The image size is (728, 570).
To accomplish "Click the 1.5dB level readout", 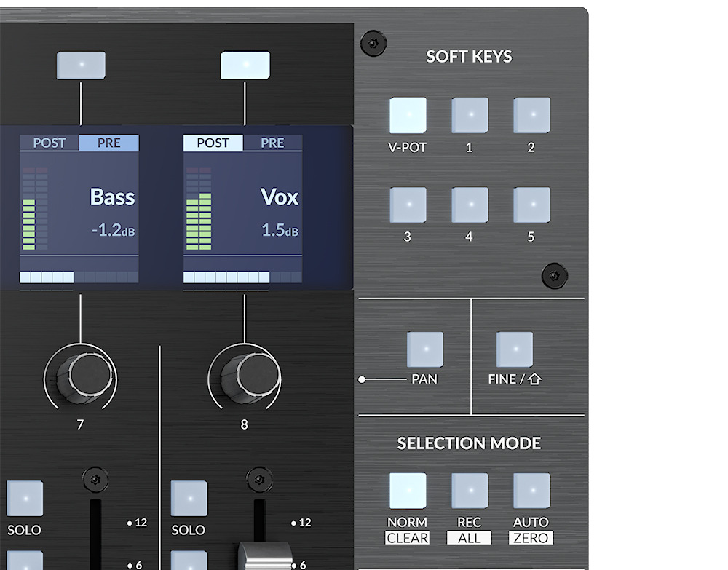I will 280,230.
